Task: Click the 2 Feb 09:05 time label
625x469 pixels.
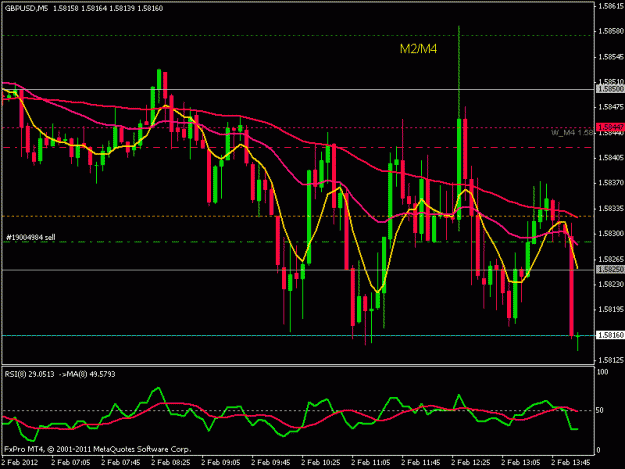Action: pyautogui.click(x=220, y=463)
